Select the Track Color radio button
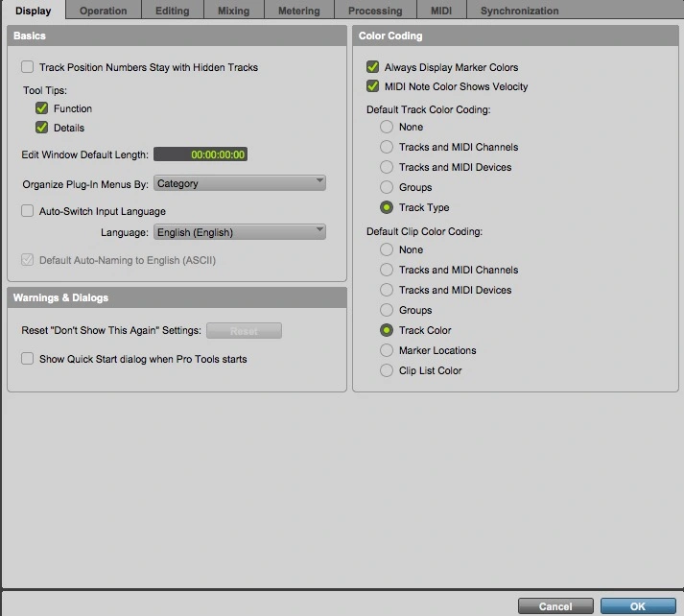The width and height of the screenshot is (684, 616). click(387, 330)
